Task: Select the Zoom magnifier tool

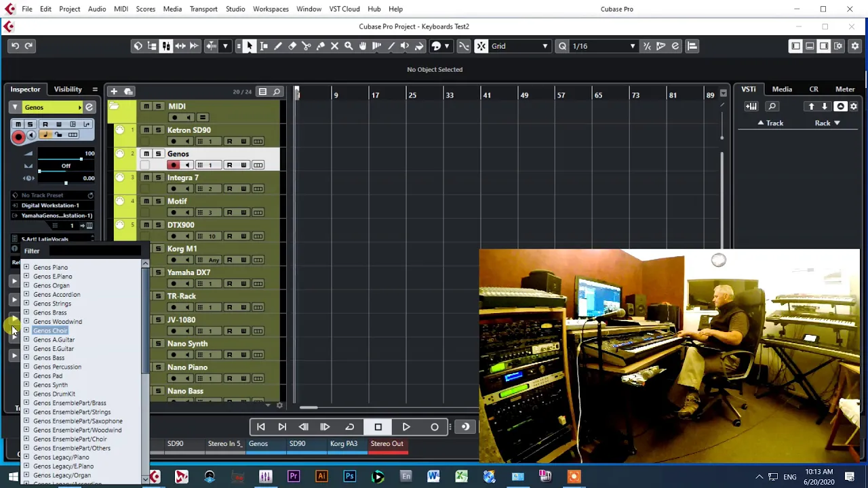Action: pyautogui.click(x=349, y=46)
